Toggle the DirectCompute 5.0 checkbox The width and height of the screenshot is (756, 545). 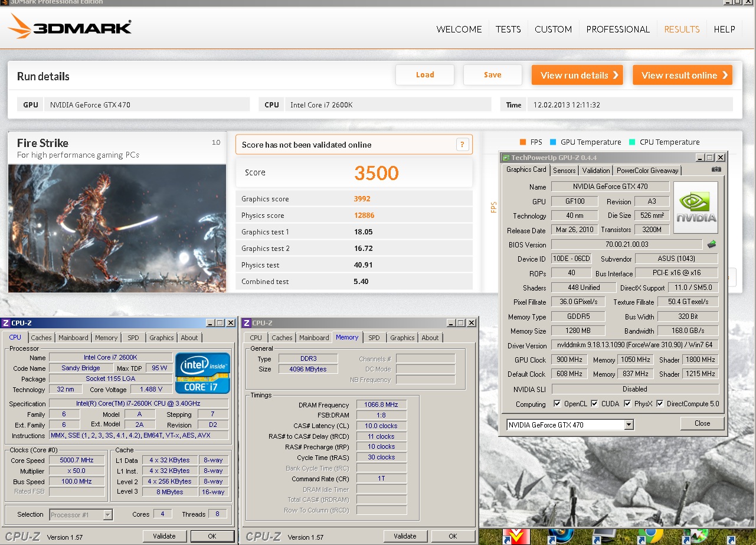pos(660,404)
